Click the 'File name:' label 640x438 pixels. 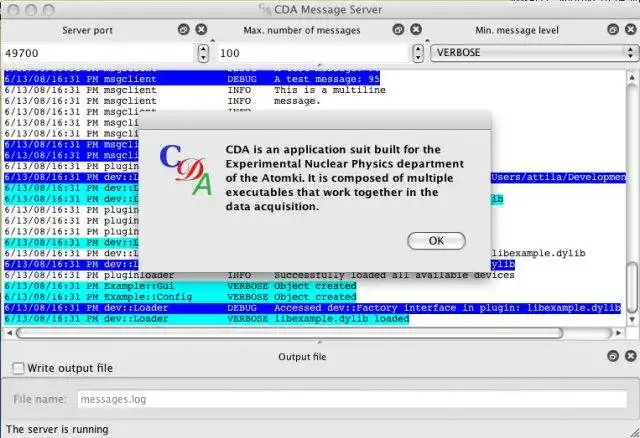tap(40, 399)
